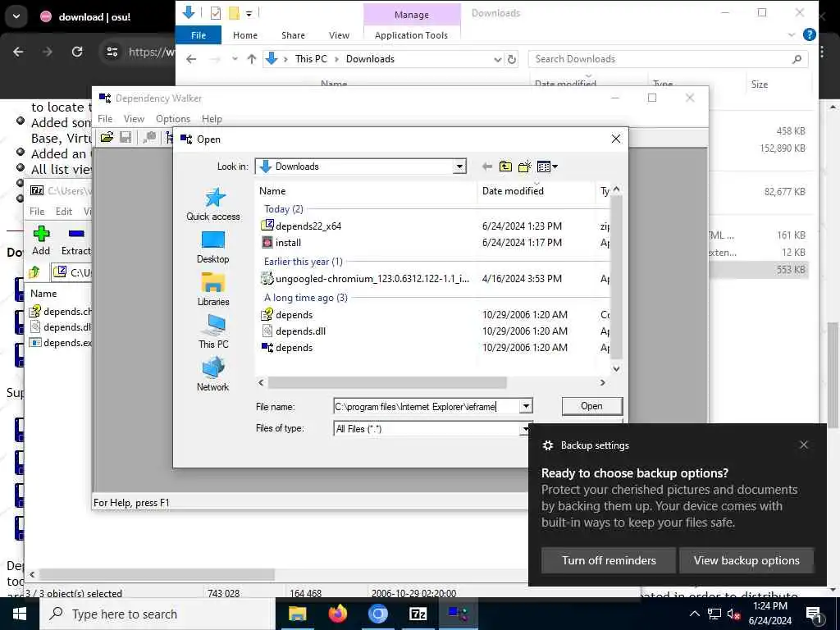
Task: Click 7-Zip up folder icon
Action: tap(34, 272)
